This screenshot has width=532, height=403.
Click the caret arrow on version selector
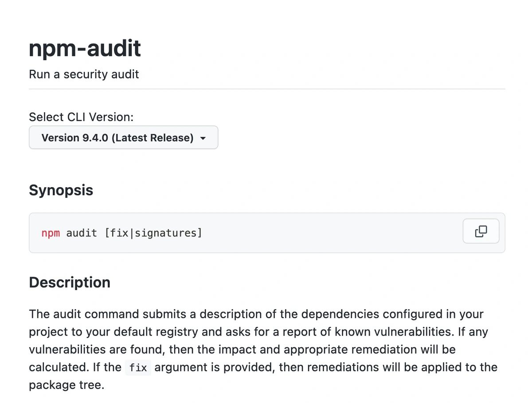point(203,138)
